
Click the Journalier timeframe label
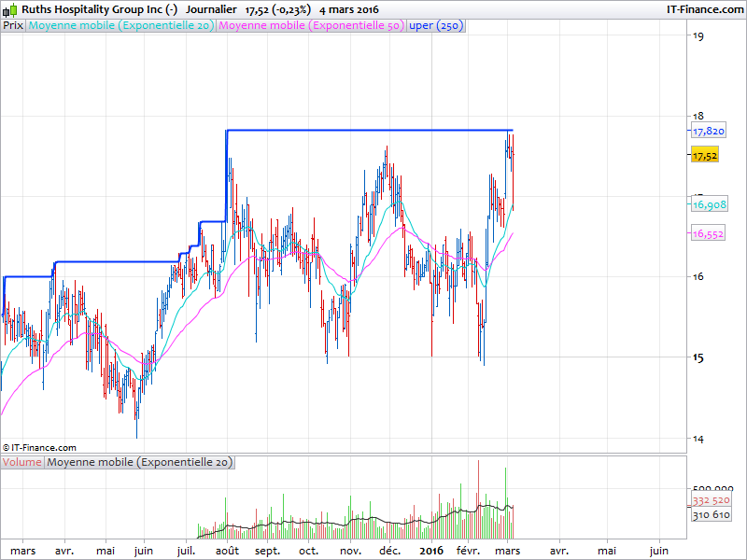(211, 9)
